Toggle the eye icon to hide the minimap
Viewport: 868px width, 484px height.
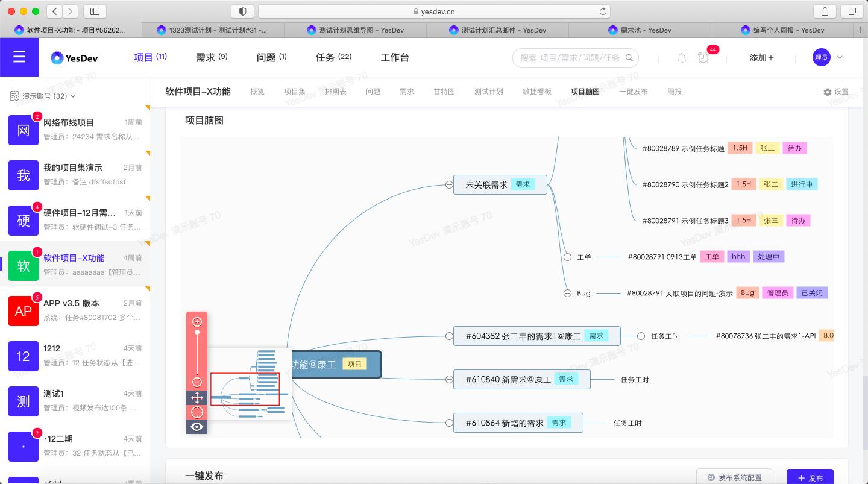tap(197, 427)
